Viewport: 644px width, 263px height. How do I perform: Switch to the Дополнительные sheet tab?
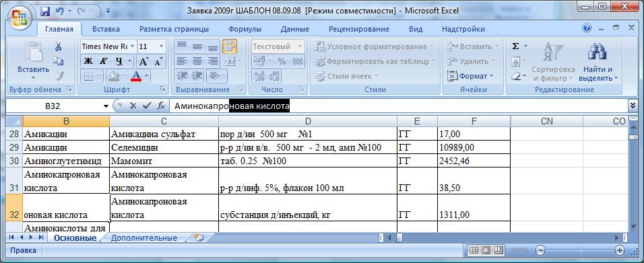tap(144, 238)
